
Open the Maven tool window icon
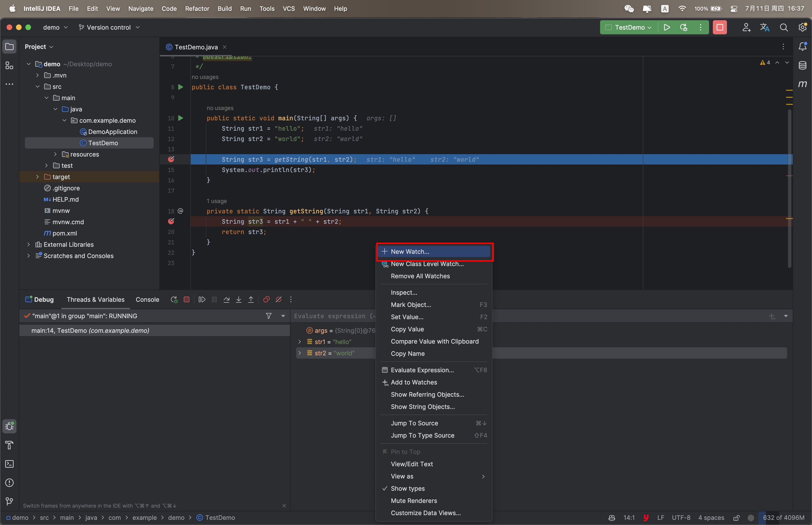coord(802,84)
